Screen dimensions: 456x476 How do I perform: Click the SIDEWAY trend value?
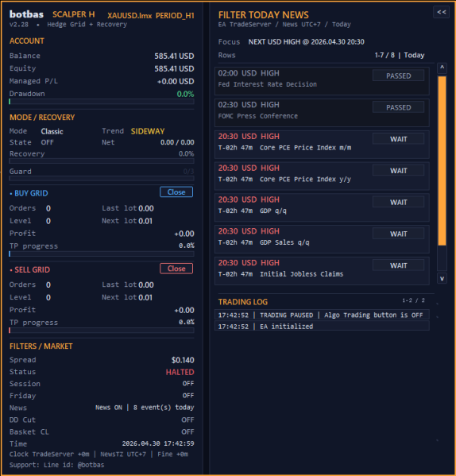[148, 131]
